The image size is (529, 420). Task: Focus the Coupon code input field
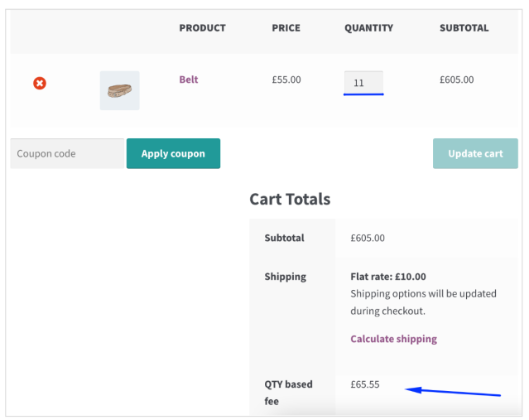[x=67, y=153]
